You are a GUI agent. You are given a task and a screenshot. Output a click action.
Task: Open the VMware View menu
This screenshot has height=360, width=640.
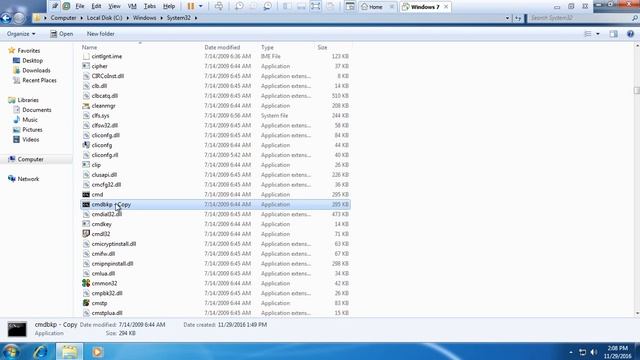114,6
